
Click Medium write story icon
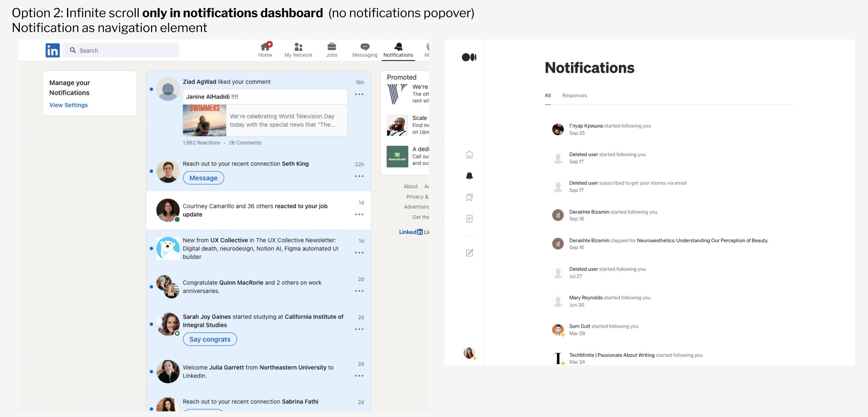click(469, 253)
